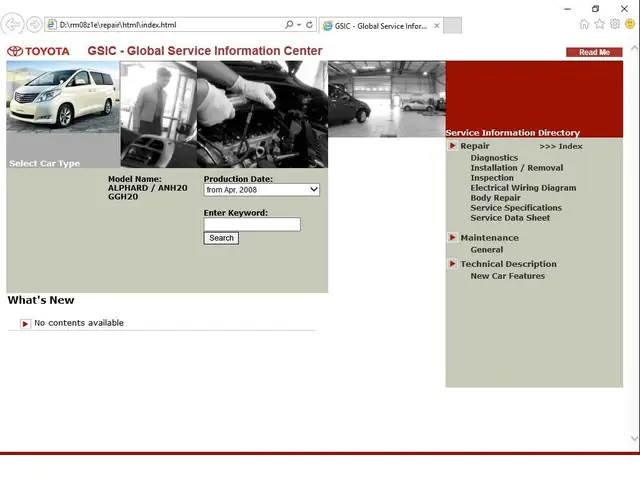Select the GSIC - Global Service Information tab
The image size is (640, 480).
point(380,26)
